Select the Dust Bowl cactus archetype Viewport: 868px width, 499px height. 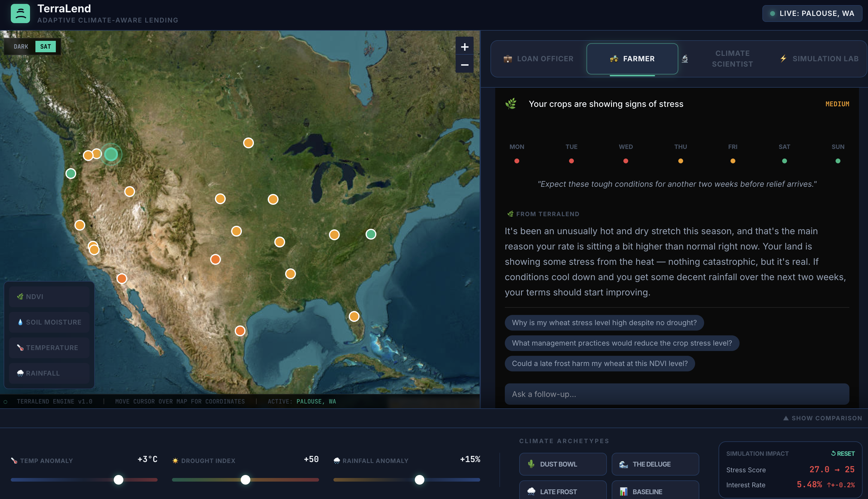pos(562,464)
